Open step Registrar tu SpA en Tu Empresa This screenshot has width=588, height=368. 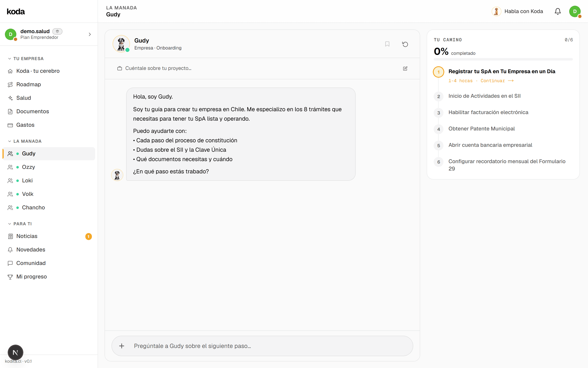pyautogui.click(x=502, y=72)
